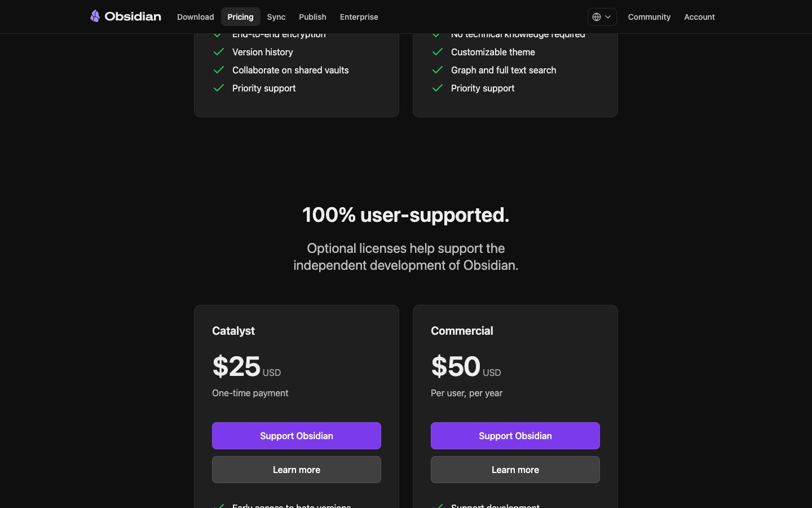
Task: Click the checkmark beside Version history
Action: tap(219, 52)
